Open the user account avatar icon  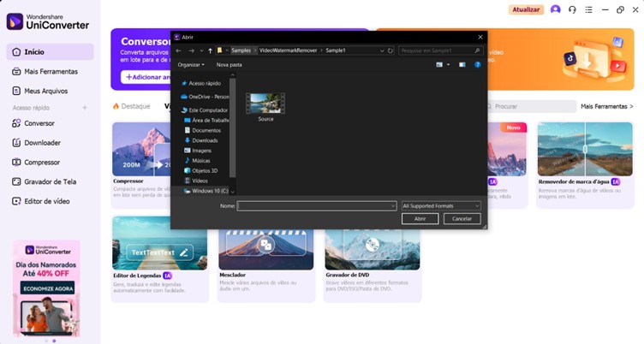tap(555, 9)
